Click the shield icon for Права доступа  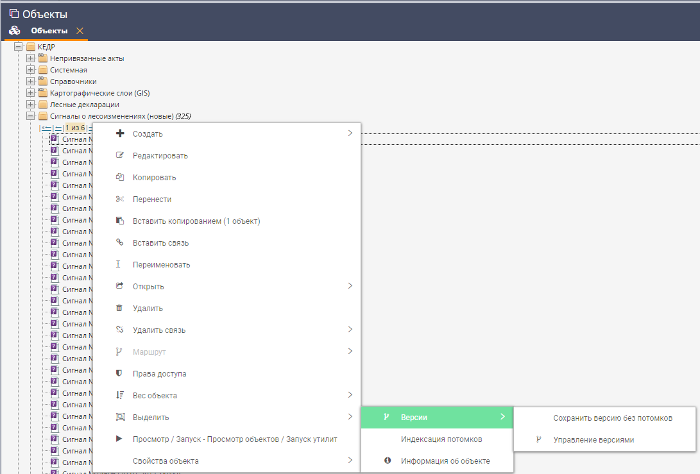[x=120, y=373]
